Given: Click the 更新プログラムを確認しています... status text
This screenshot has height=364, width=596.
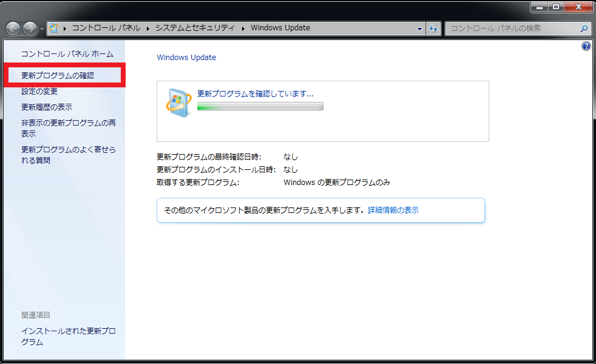Looking at the screenshot, I should click(x=256, y=94).
